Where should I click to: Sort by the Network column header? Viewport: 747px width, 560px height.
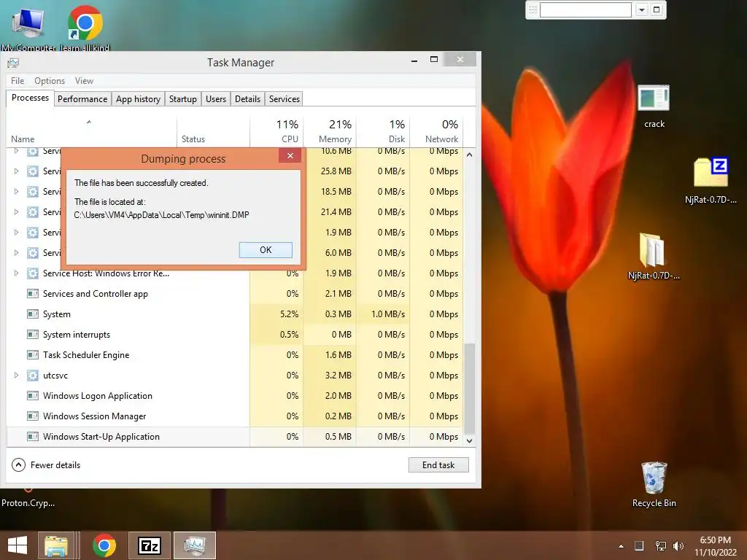(x=436, y=131)
